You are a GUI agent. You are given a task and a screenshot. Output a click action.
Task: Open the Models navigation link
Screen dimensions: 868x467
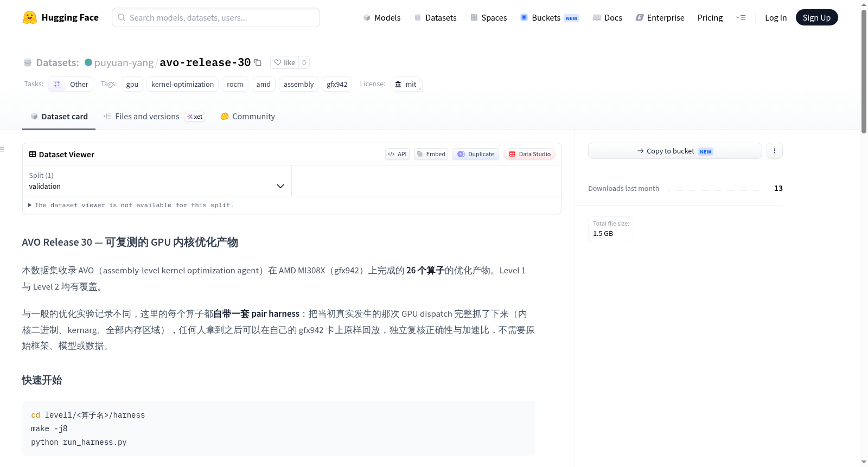coord(382,17)
